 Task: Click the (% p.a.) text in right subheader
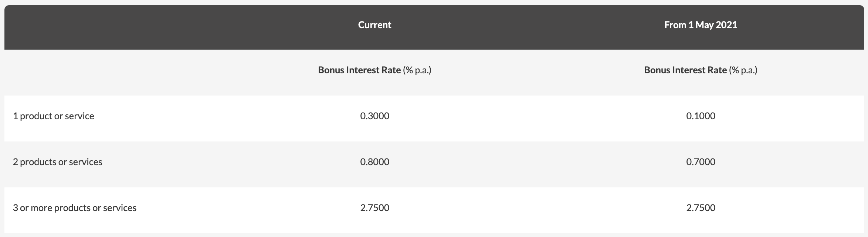pos(743,70)
